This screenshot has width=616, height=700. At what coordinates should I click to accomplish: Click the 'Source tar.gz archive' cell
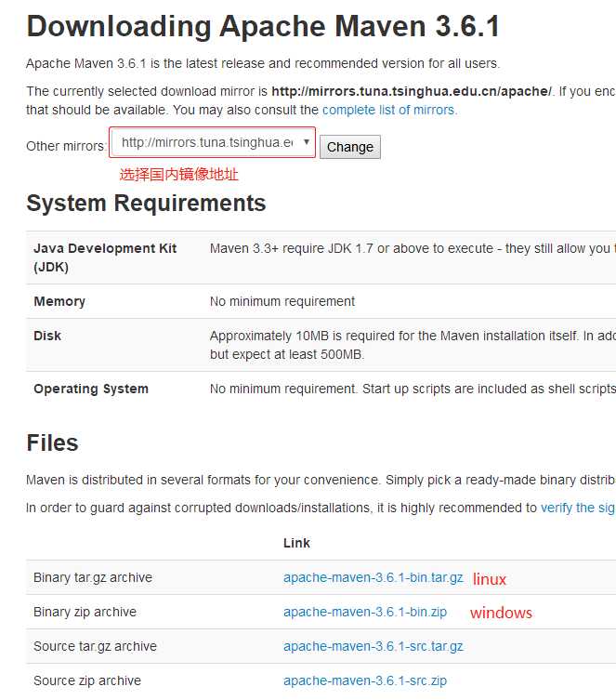coord(95,646)
